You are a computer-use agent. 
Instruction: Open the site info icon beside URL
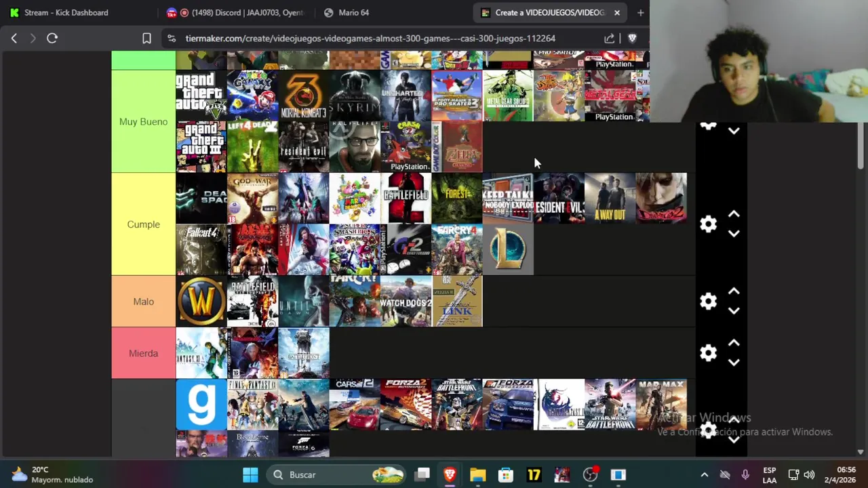click(171, 39)
